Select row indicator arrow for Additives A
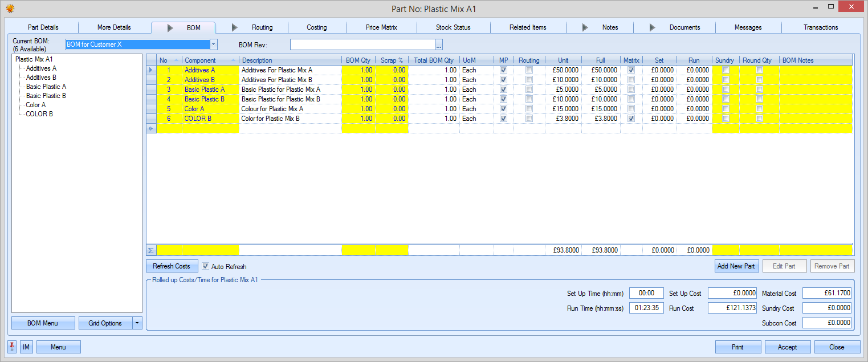 coord(151,70)
